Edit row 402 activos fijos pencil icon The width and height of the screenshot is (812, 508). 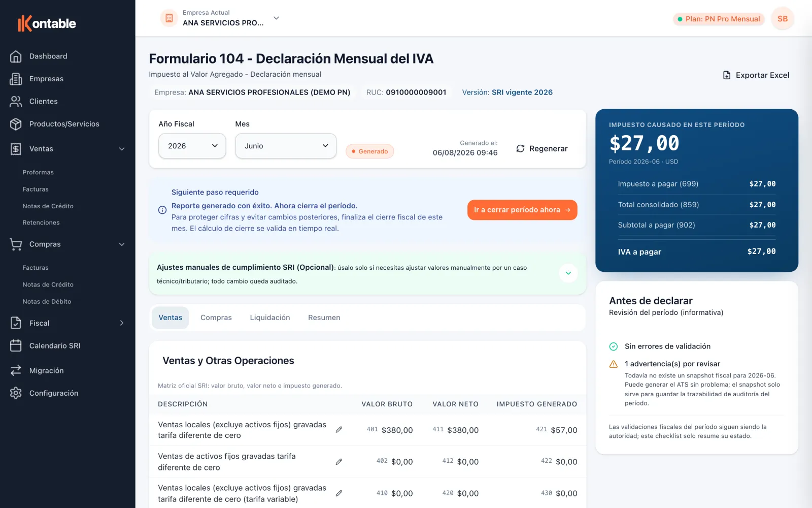(339, 462)
